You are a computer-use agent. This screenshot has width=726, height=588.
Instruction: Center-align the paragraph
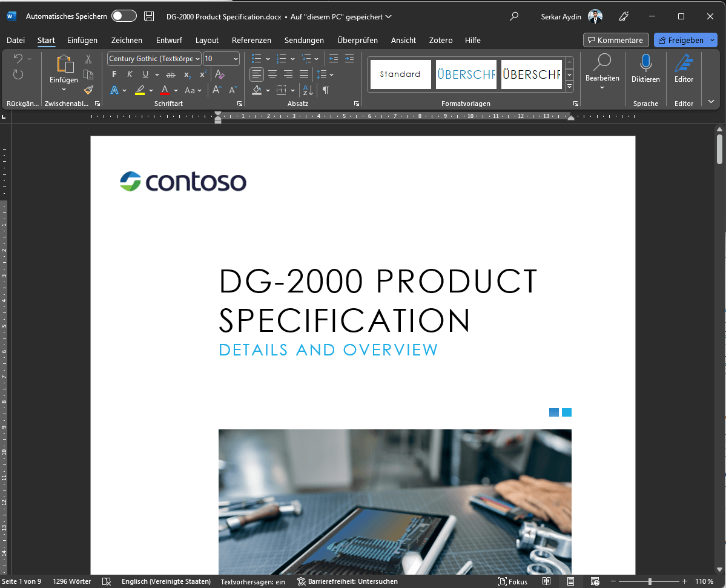pyautogui.click(x=272, y=74)
